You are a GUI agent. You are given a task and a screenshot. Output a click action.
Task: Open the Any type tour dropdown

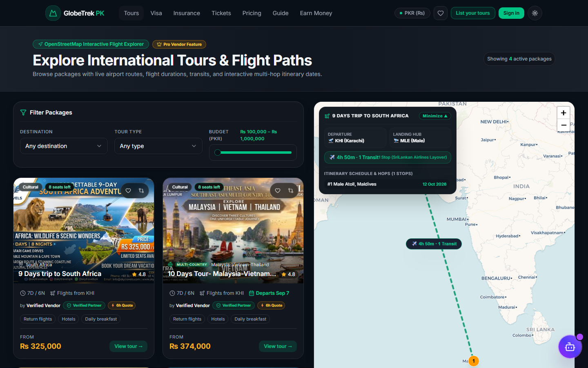point(158,146)
